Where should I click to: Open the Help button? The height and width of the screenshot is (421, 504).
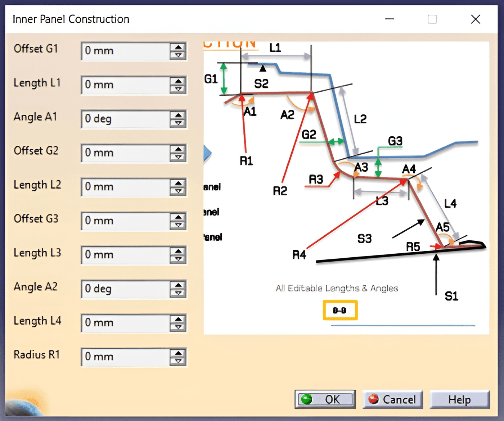click(460, 399)
